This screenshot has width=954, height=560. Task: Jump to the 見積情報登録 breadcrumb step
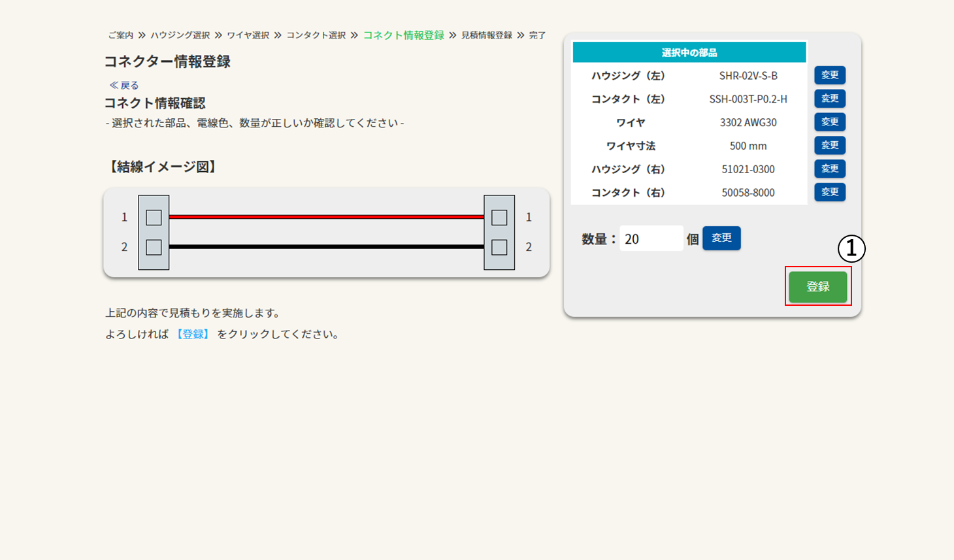486,35
